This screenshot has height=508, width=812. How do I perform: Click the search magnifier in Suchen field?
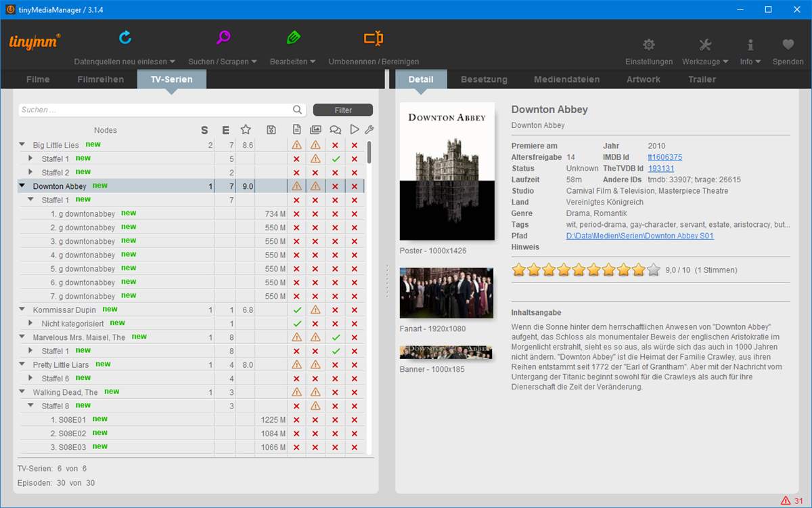coord(297,110)
